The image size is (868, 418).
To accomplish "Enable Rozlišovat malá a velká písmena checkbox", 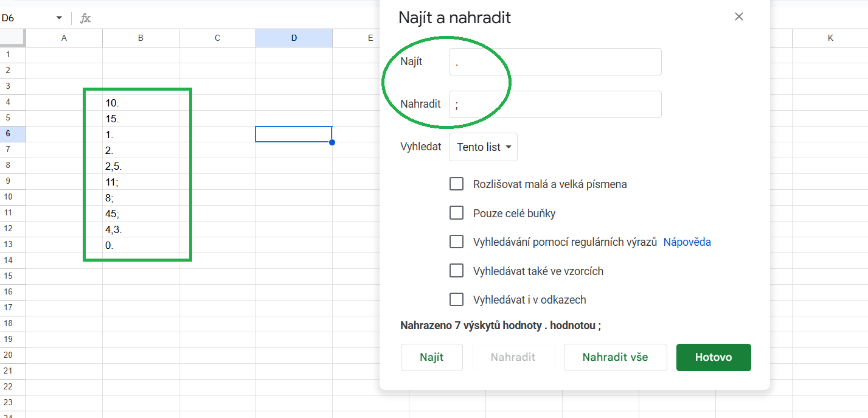I will pyautogui.click(x=456, y=184).
